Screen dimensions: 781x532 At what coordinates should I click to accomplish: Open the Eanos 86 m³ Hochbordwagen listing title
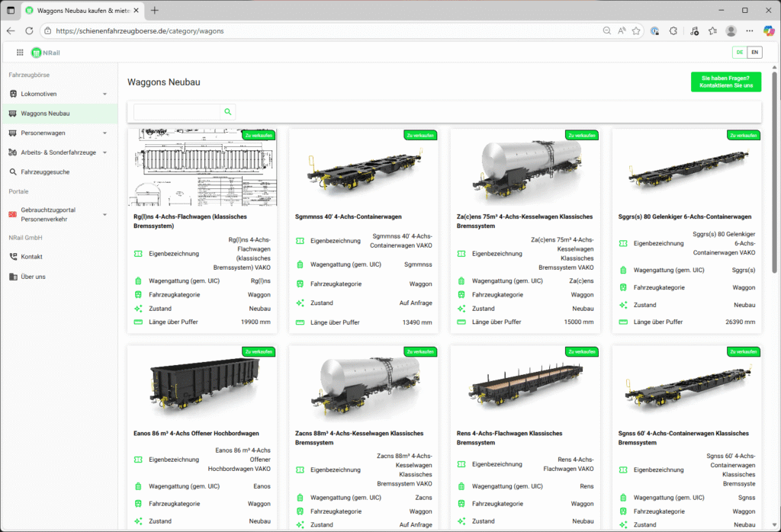click(x=196, y=434)
